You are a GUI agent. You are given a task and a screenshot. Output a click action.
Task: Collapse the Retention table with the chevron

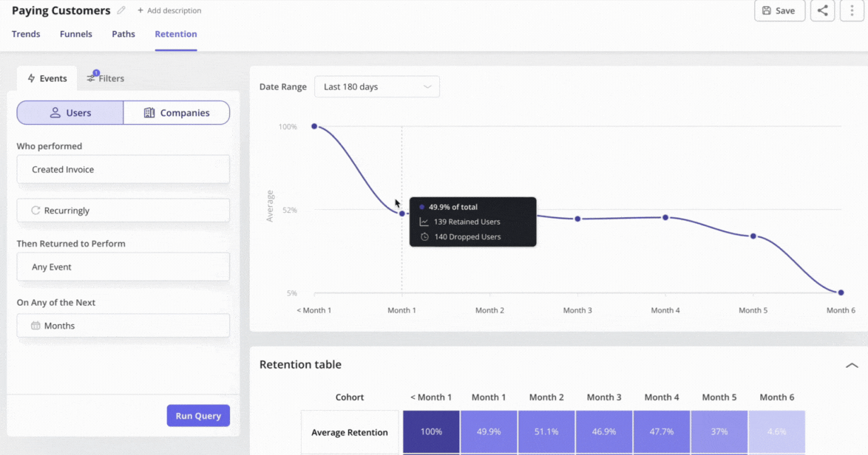850,365
